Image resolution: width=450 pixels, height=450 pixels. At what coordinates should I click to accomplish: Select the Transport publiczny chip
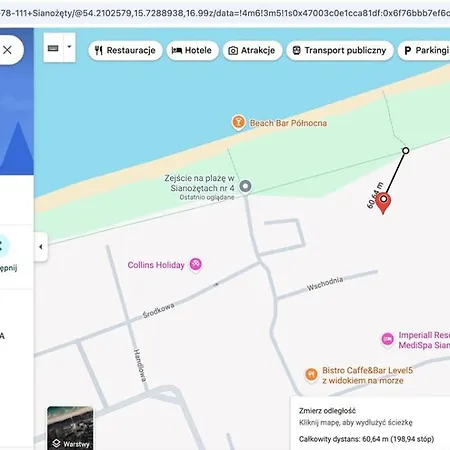click(340, 50)
